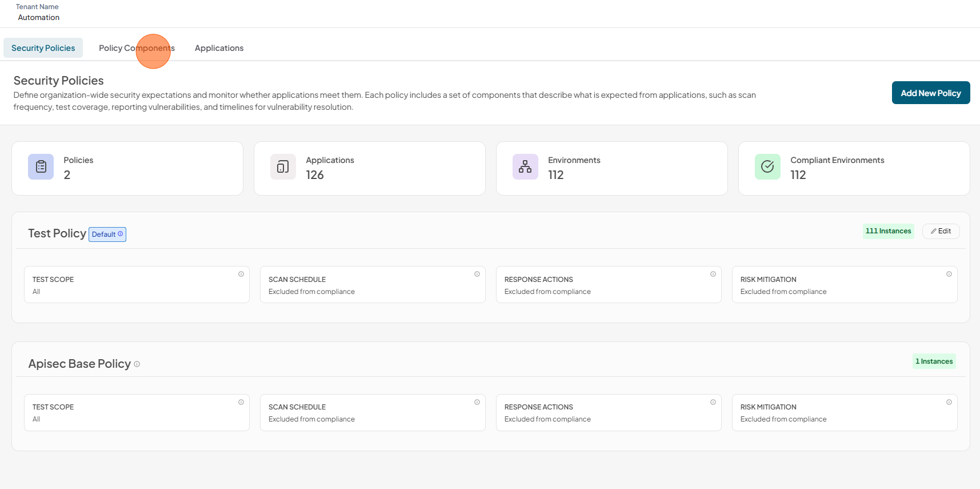The image size is (980, 489).
Task: Open the 1 Instances badge of Apisec Base Policy
Action: coord(934,361)
